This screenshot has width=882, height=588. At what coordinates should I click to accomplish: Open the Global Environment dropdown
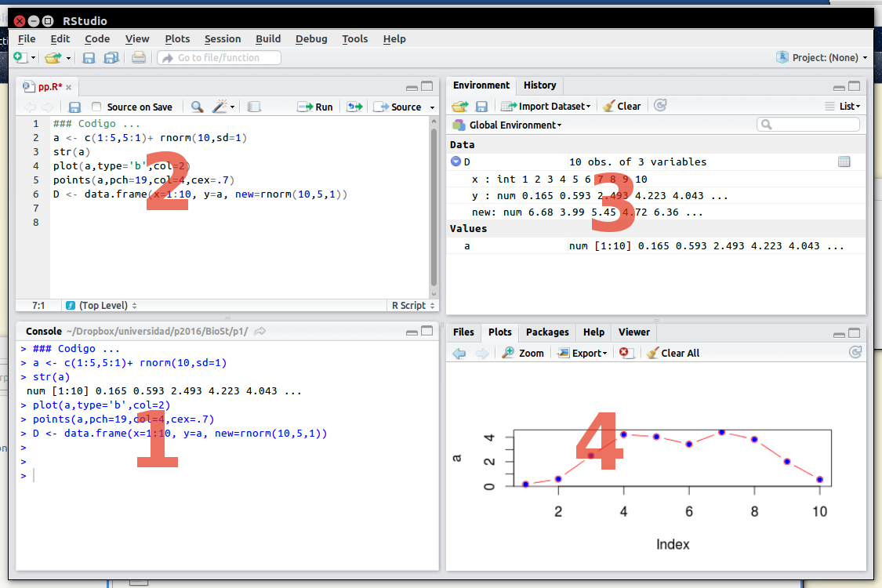point(507,125)
